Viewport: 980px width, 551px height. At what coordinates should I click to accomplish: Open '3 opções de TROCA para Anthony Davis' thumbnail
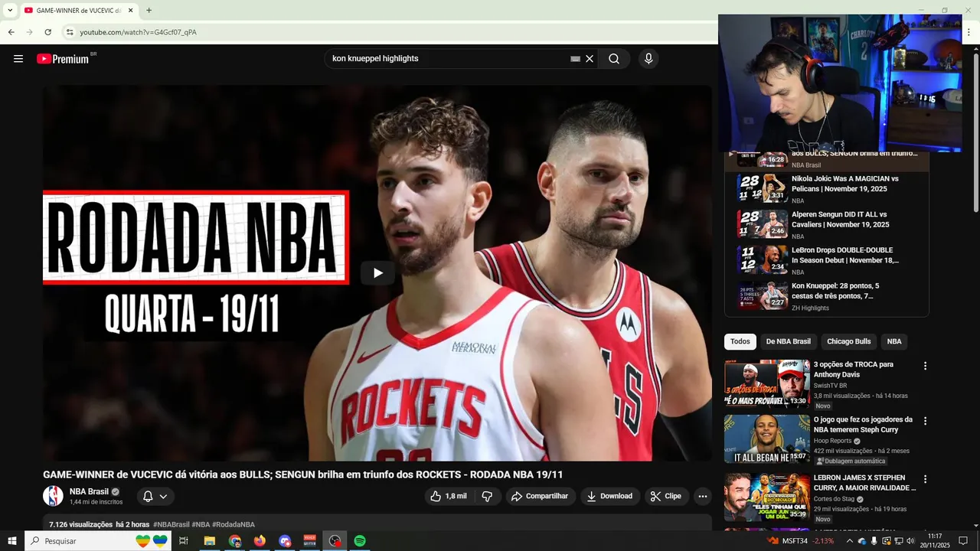[x=767, y=383]
